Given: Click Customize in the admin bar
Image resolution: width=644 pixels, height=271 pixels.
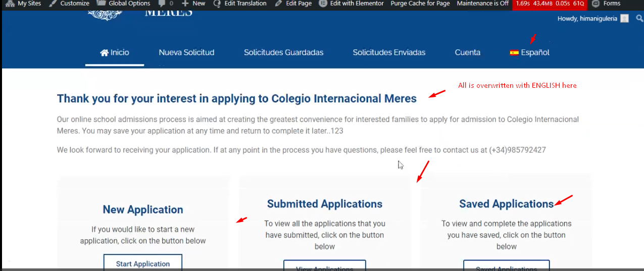Looking at the screenshot, I should [69, 4].
